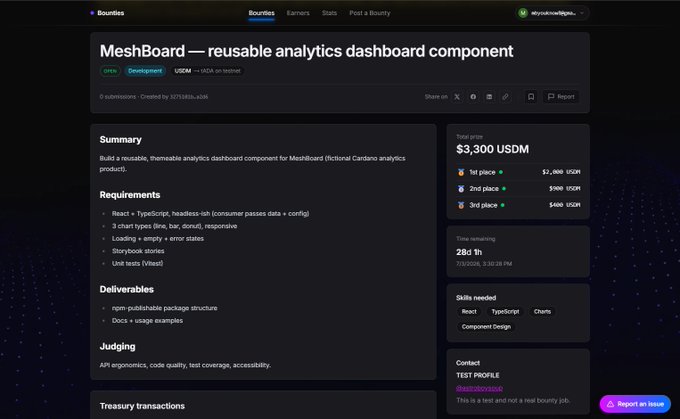Click the Unit tests (Vitest) requirement
Viewport: 680px width, 419px height.
point(137,263)
